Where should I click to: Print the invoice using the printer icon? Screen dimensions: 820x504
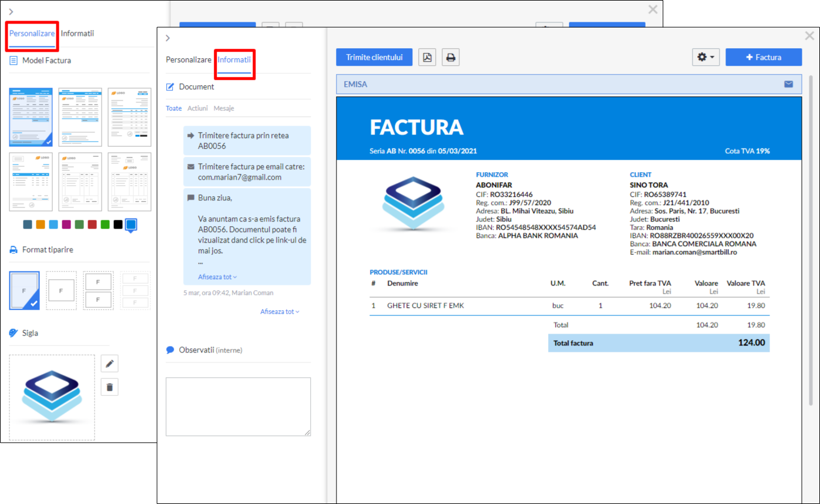451,57
